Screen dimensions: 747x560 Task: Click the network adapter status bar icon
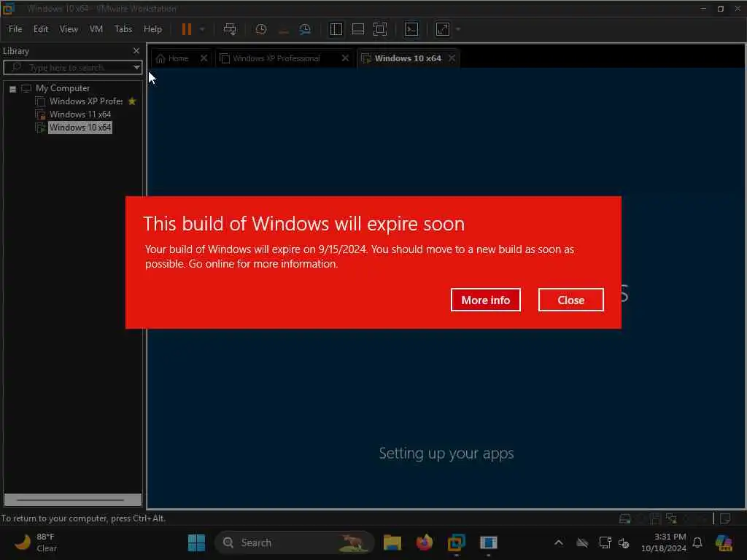tap(671, 518)
